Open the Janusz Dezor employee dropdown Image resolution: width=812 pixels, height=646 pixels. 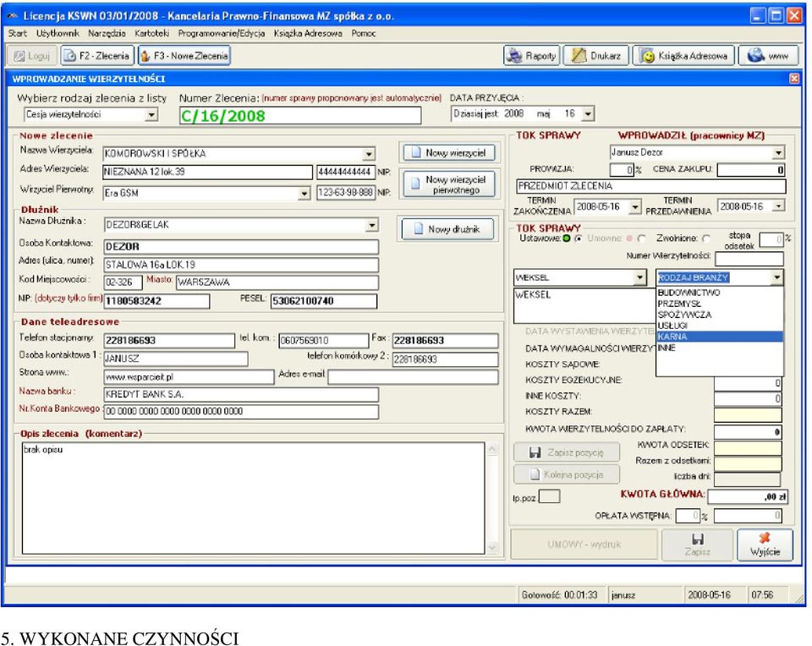[x=778, y=153]
